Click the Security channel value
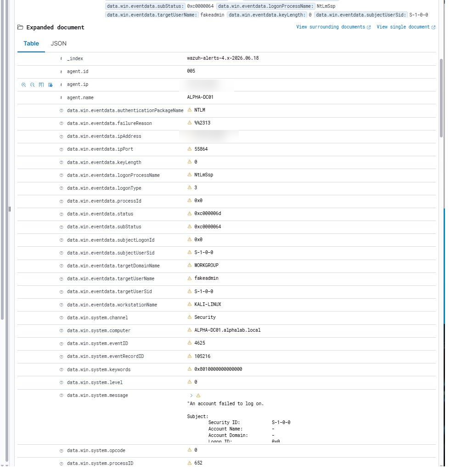The width and height of the screenshot is (450, 476). point(205,317)
